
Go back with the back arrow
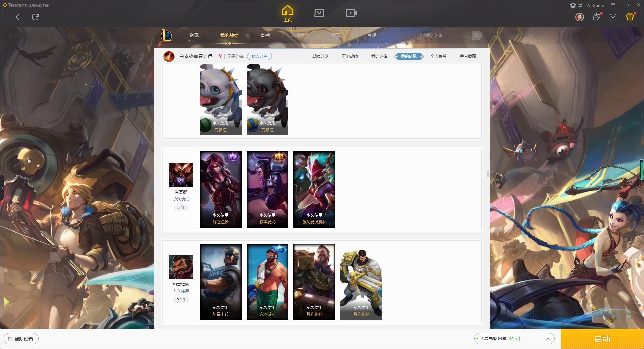coord(18,17)
